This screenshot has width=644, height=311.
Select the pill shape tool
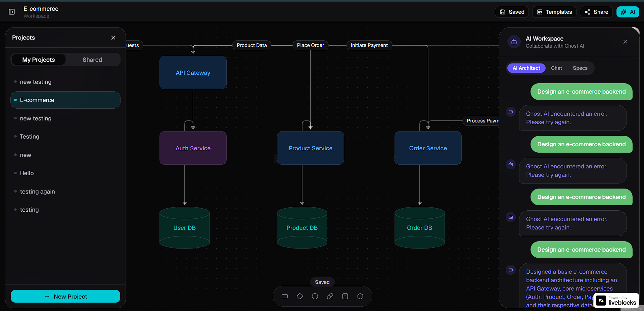330,296
